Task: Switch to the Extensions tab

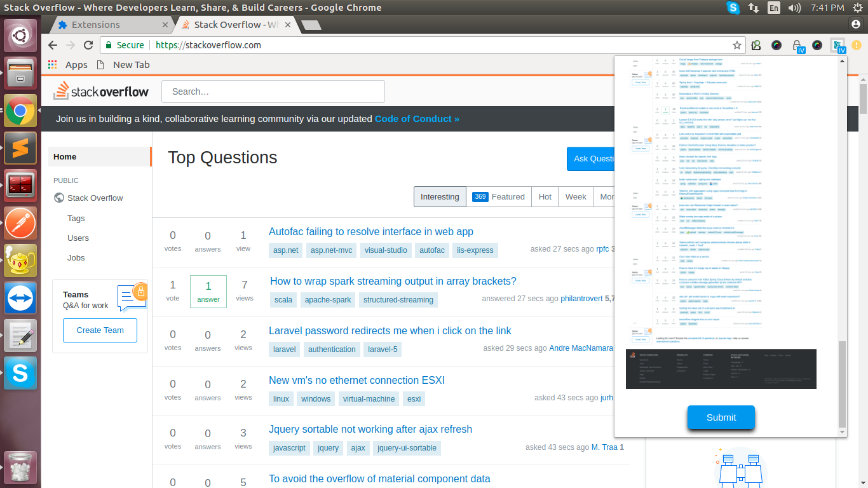Action: click(109, 25)
